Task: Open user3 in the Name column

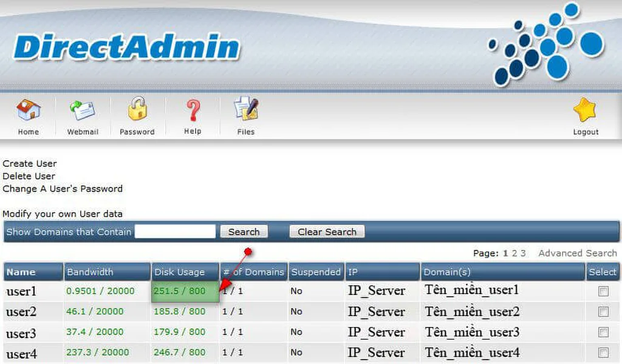Action: 21,334
